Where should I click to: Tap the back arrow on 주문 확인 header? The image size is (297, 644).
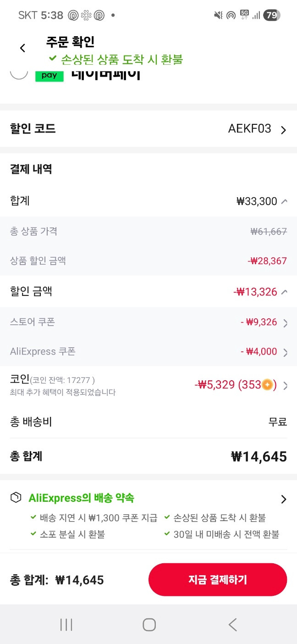(22, 48)
